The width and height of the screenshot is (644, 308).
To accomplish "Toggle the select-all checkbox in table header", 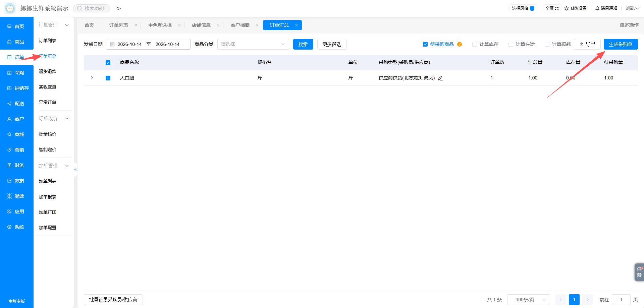I will [108, 63].
